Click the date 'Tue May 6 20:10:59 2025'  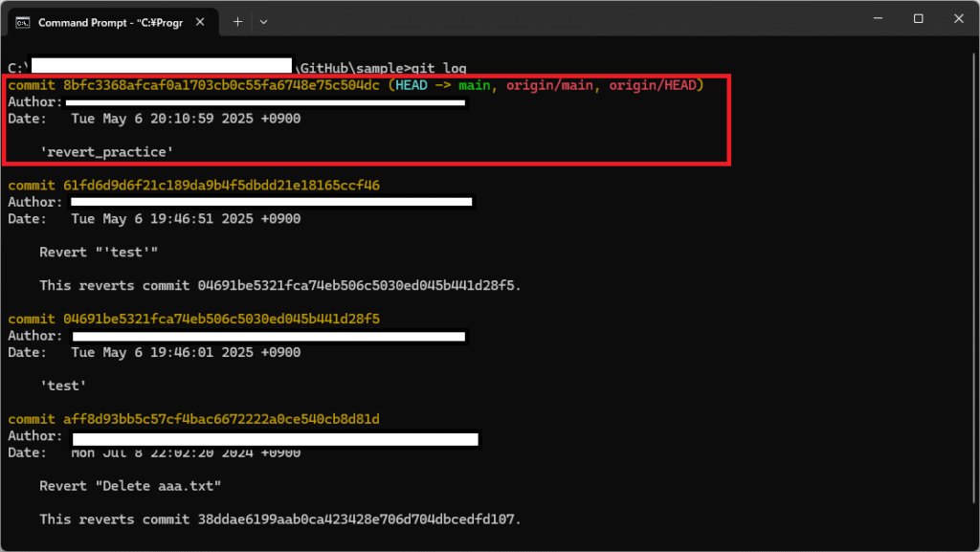[x=162, y=119]
